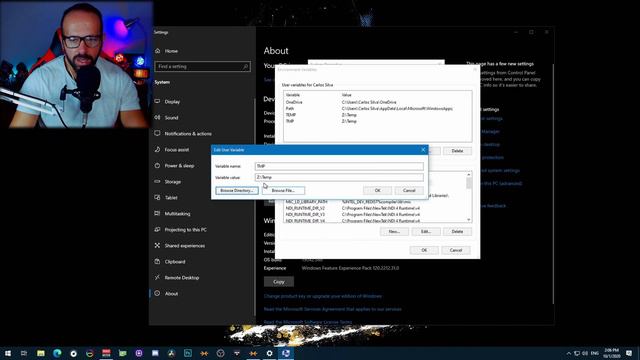
Task: Click the taskbar clock and date
Action: (612, 353)
